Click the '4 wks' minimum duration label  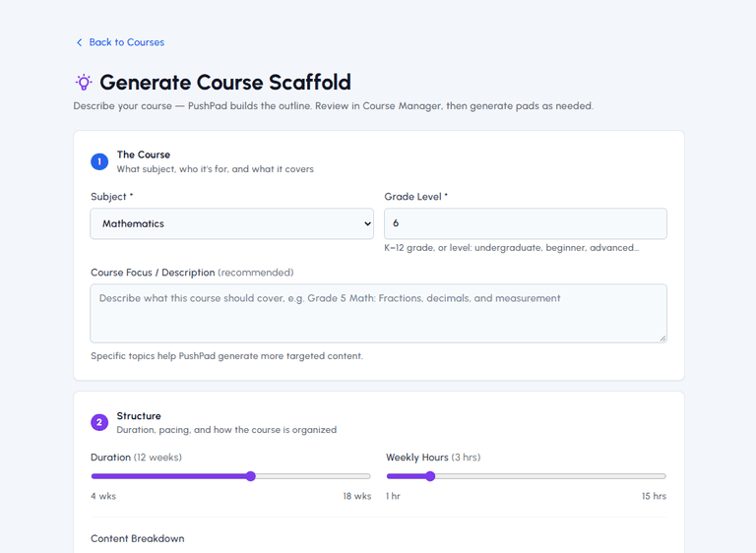[103, 496]
